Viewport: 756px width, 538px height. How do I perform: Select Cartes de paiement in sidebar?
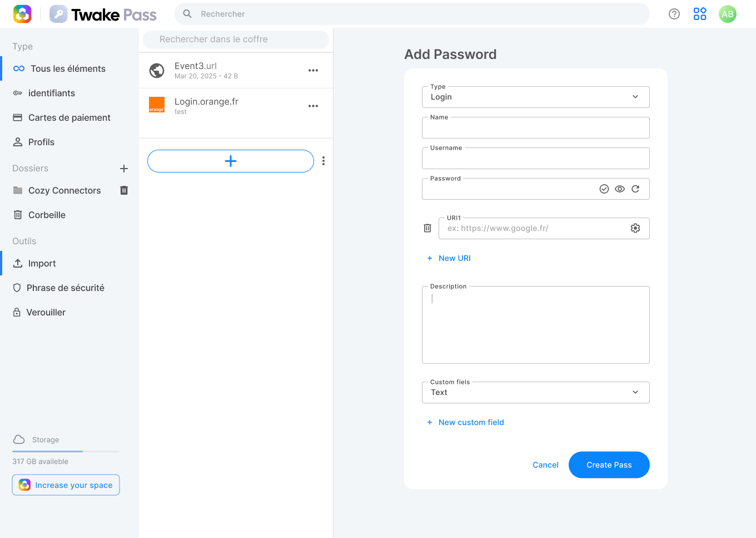[x=69, y=117]
